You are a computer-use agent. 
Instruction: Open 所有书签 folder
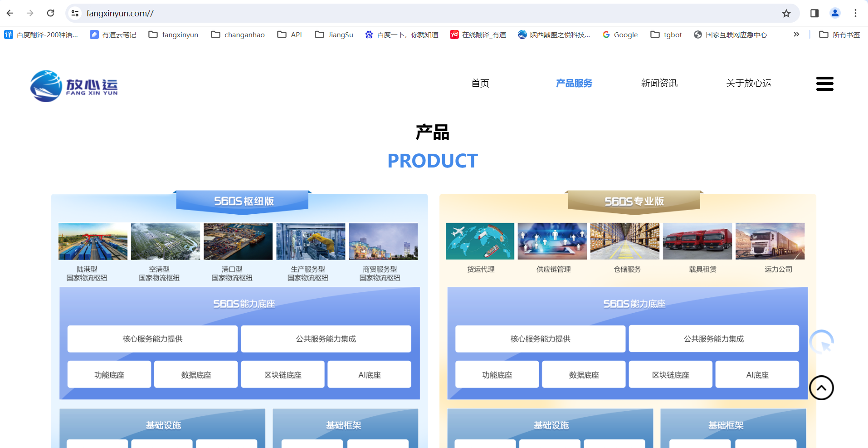coord(839,34)
